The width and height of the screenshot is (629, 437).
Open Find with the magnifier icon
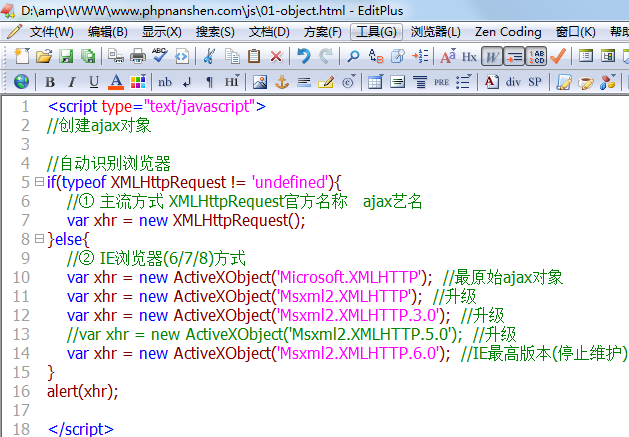353,57
